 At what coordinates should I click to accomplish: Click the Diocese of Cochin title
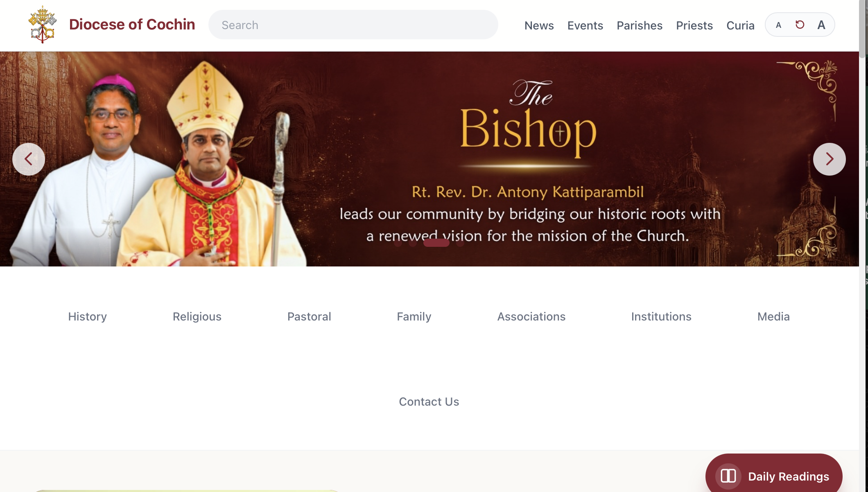(132, 25)
